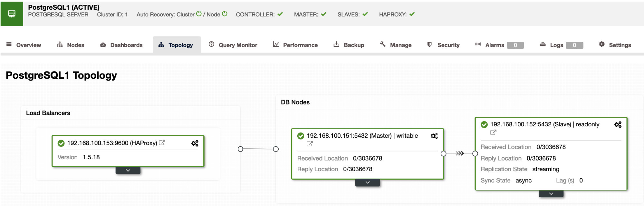
Task: Click the MASTER status checkmark
Action: coord(323,14)
